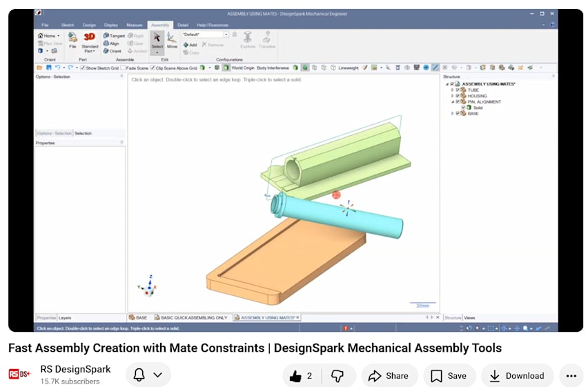Uncheck visibility of the Solid body
The width and height of the screenshot is (588, 387).
click(463, 108)
